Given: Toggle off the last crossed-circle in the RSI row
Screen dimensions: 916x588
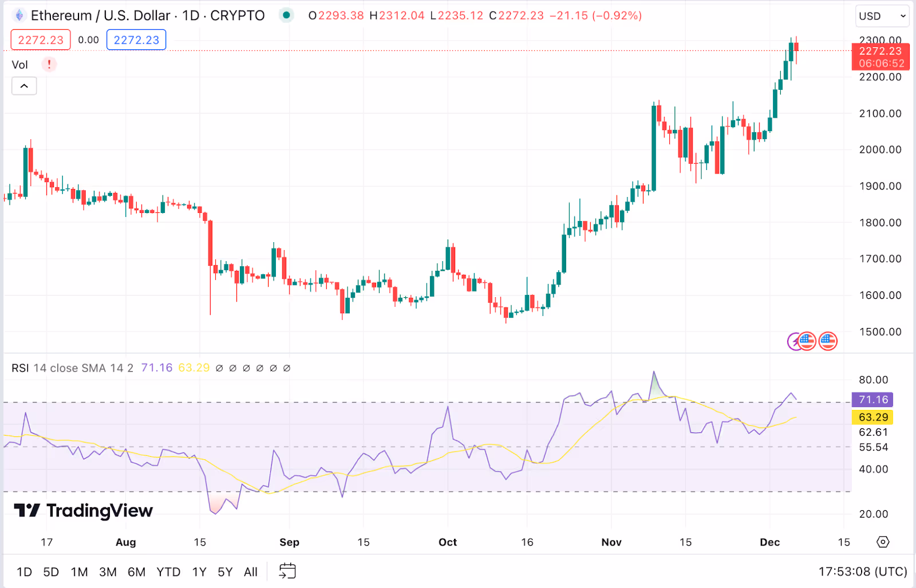Looking at the screenshot, I should tap(287, 368).
